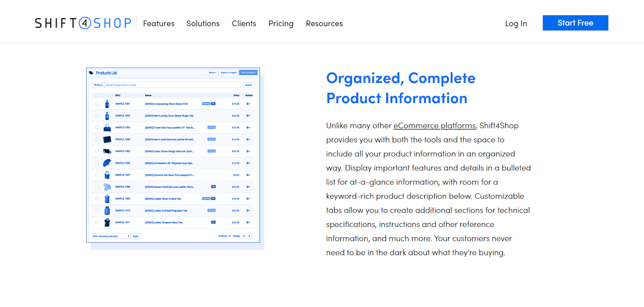Viewport: 644px width, 307px height.
Task: Click the Search Product Name or Code field
Action: click(174, 85)
